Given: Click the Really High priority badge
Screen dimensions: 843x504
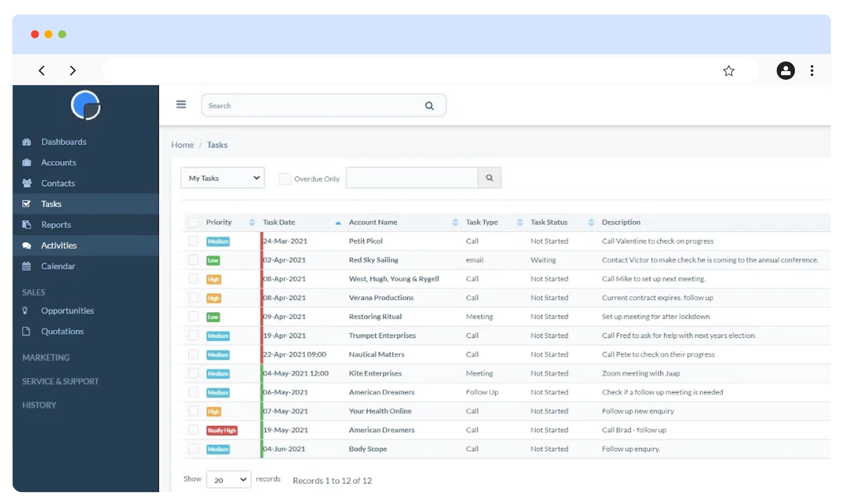Looking at the screenshot, I should [222, 430].
